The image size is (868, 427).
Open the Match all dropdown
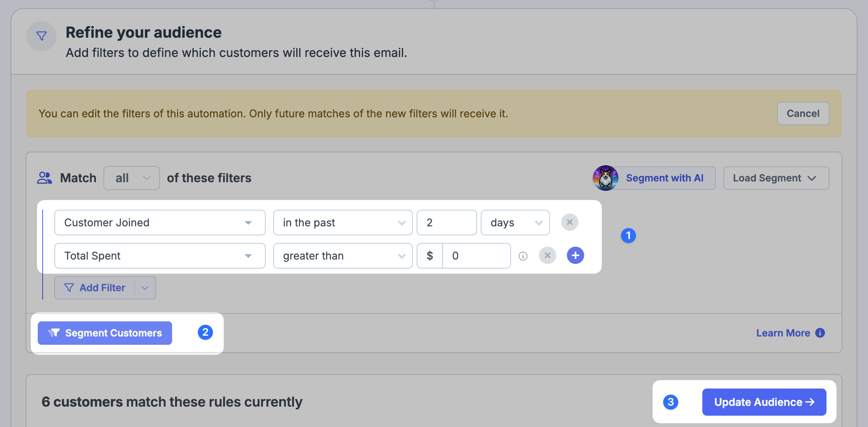point(132,178)
